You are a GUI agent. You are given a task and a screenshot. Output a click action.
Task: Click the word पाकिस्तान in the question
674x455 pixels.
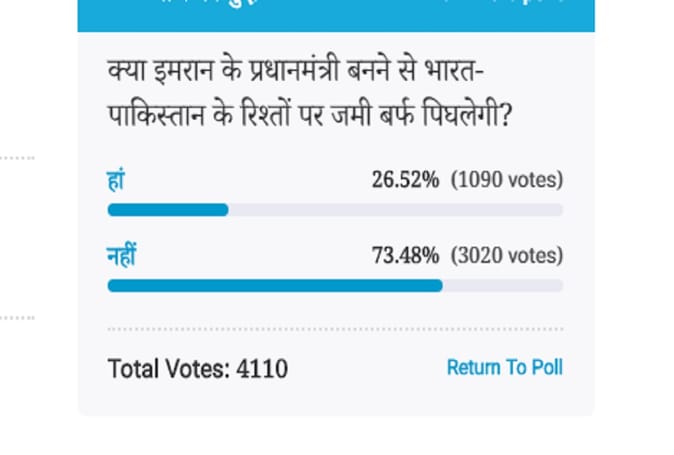pos(156,115)
